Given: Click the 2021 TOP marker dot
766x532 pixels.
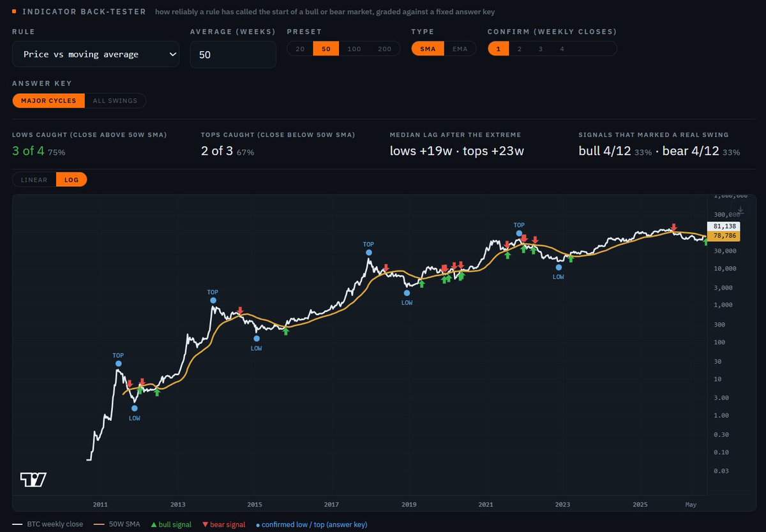Looking at the screenshot, I should [519, 233].
